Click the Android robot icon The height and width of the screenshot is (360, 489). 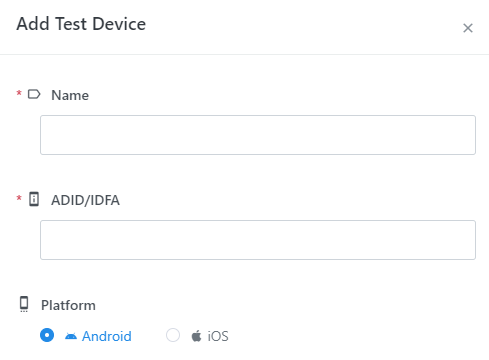tap(71, 336)
